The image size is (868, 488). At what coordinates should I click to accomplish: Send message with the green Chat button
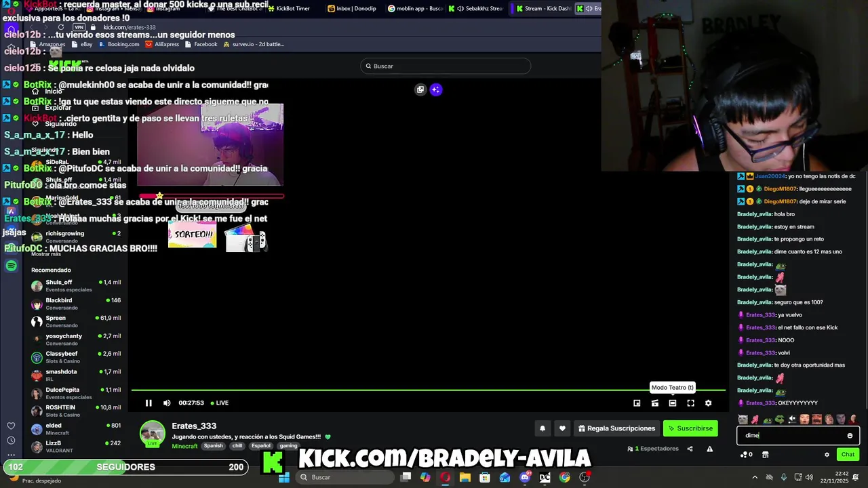(x=848, y=455)
